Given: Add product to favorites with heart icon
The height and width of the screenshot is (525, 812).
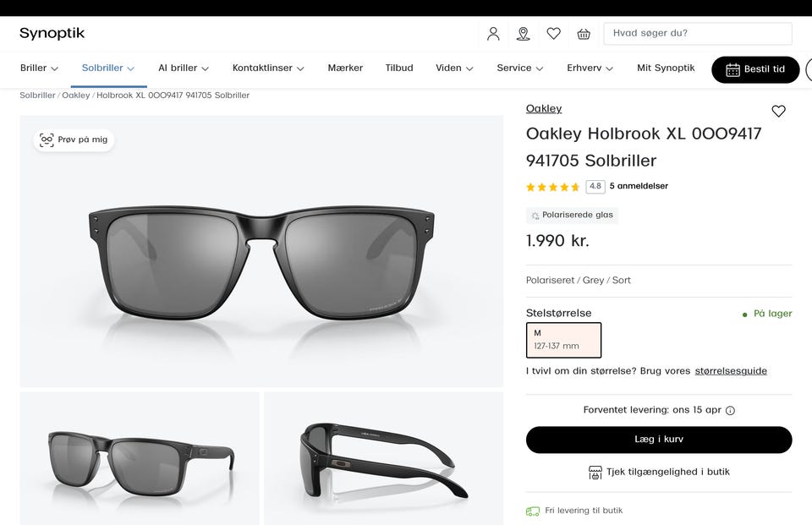Looking at the screenshot, I should tap(778, 111).
